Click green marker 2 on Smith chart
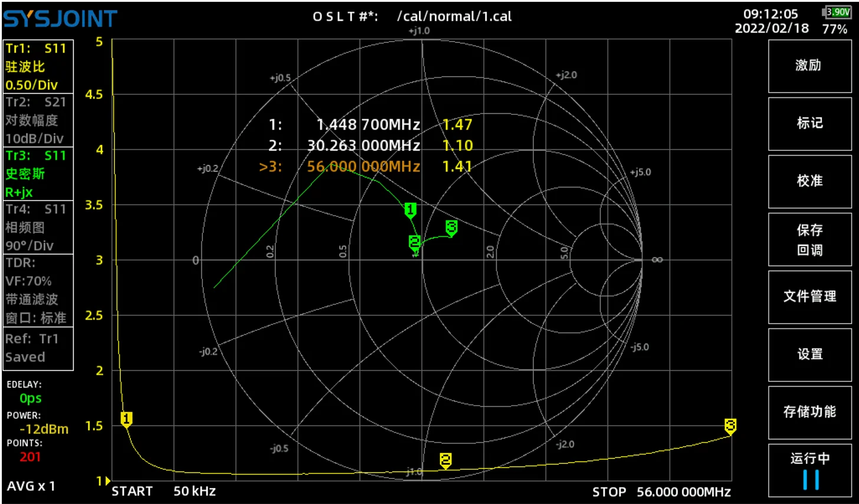 click(x=415, y=242)
